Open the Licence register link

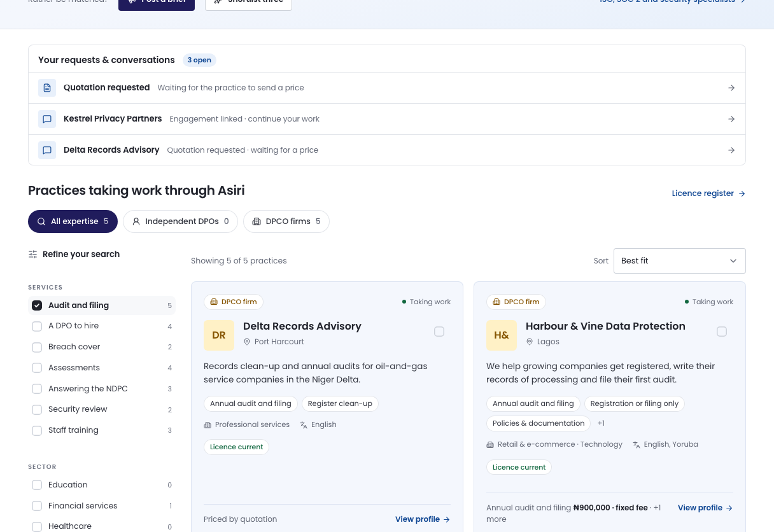[x=708, y=193]
